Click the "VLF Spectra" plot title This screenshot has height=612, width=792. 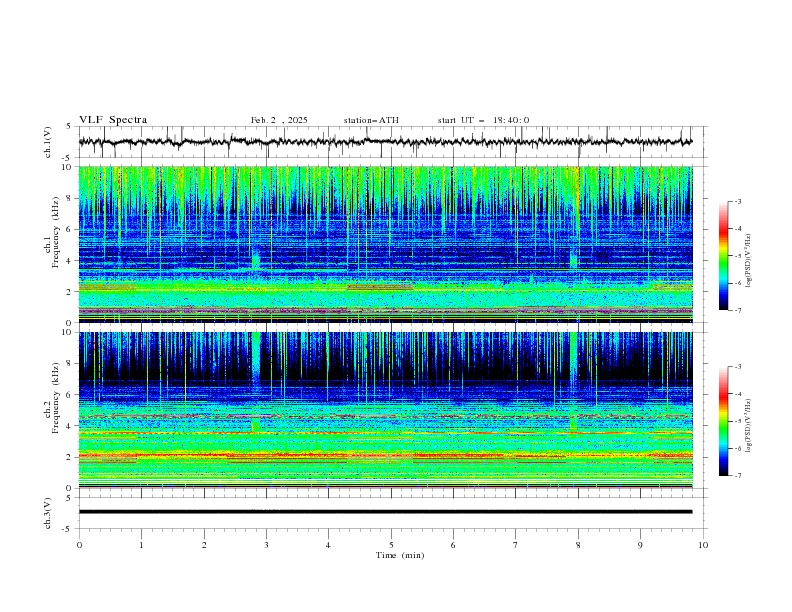pyautogui.click(x=113, y=120)
